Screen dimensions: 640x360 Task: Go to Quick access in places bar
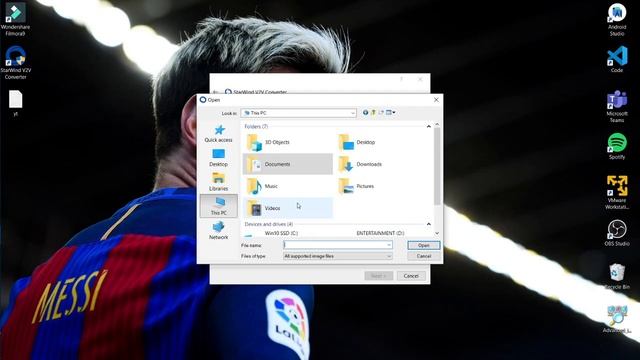[x=218, y=133]
